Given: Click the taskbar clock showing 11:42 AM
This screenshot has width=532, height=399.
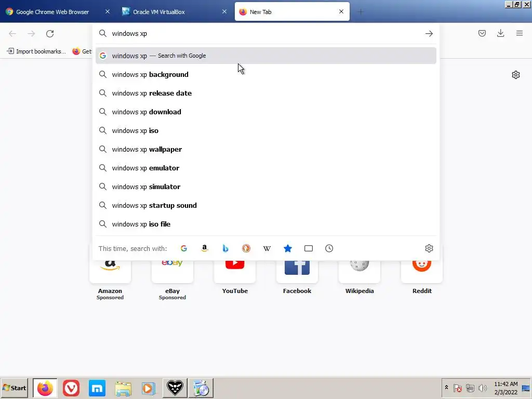Looking at the screenshot, I should [506, 388].
